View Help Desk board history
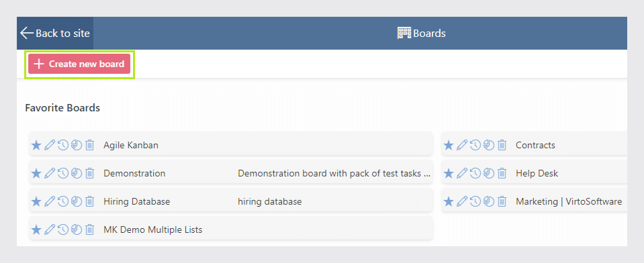 (475, 173)
